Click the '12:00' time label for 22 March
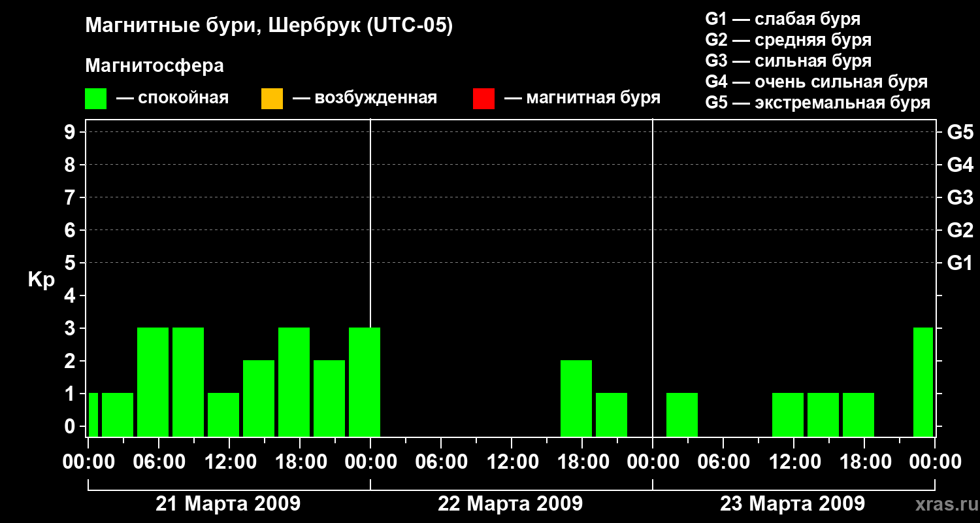980x523 pixels. 512,462
